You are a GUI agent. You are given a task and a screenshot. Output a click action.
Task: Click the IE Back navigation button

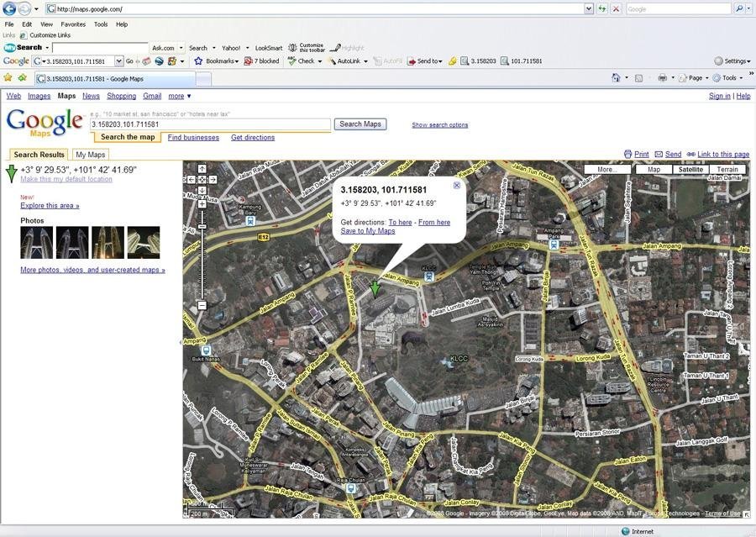(x=9, y=8)
